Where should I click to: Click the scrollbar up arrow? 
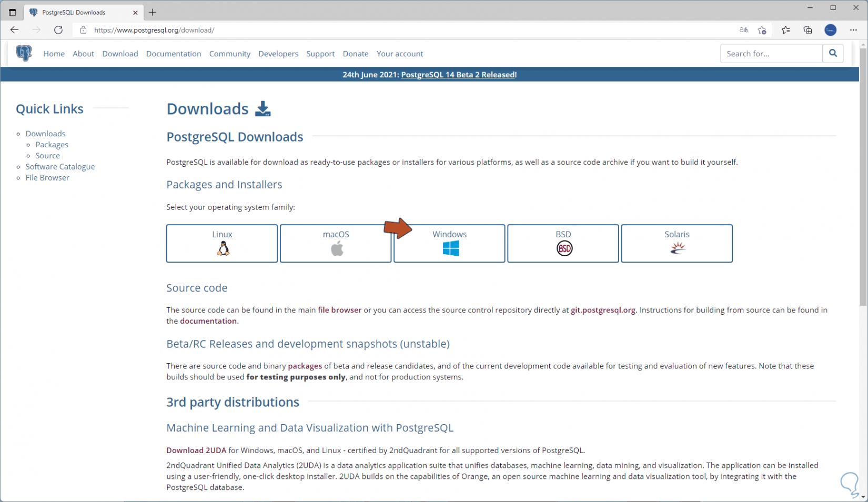(863, 45)
